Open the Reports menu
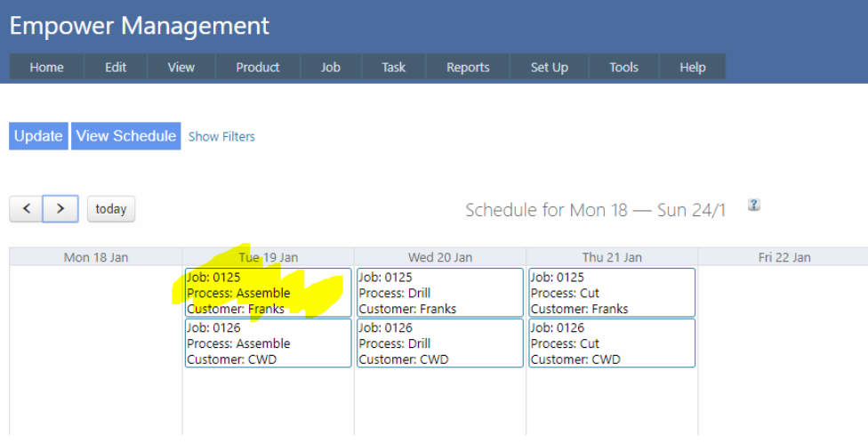This screenshot has height=444, width=868. [x=468, y=68]
